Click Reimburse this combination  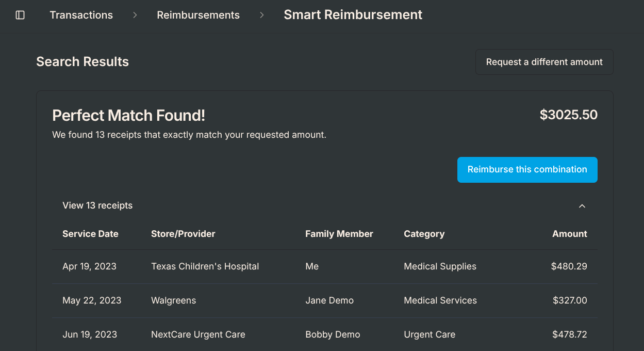click(527, 169)
